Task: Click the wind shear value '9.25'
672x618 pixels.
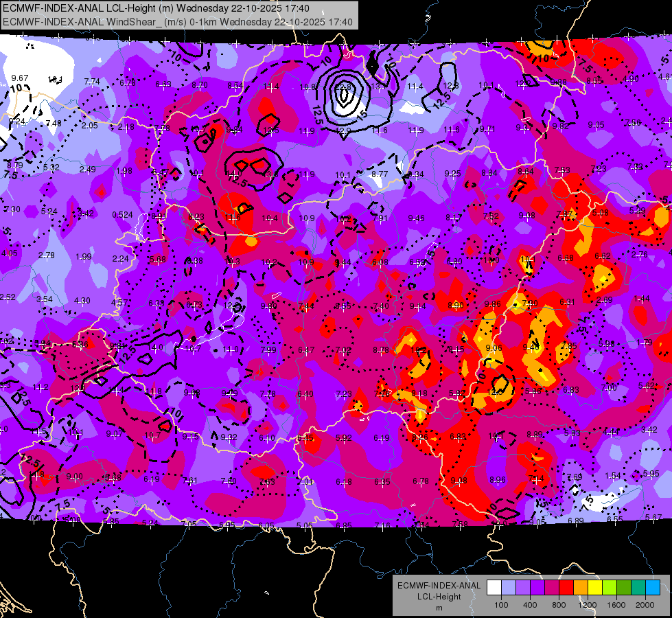Action: [x=452, y=174]
